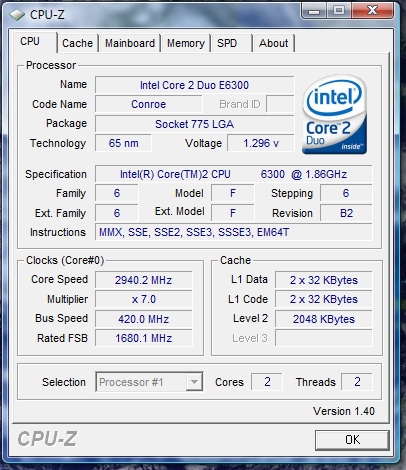Open the About tab
Viewport: 406px width, 470px height.
(x=274, y=43)
